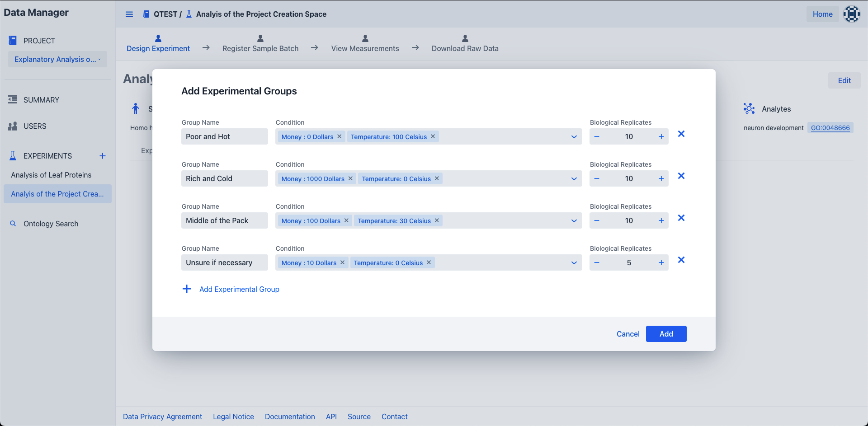Click plus icon next to Experiments
Viewport: 868px width, 426px height.
click(103, 156)
